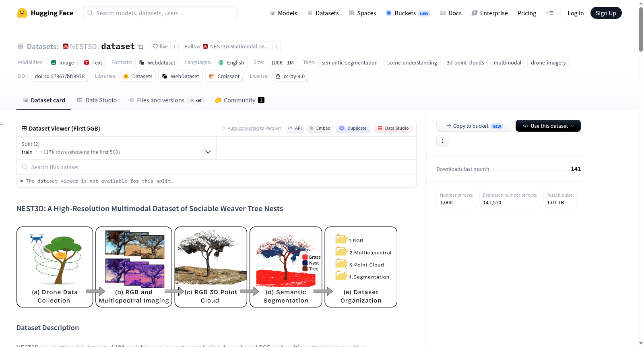This screenshot has width=644, height=347.
Task: Click the Total file size value 1.01 TB
Action: [555, 203]
